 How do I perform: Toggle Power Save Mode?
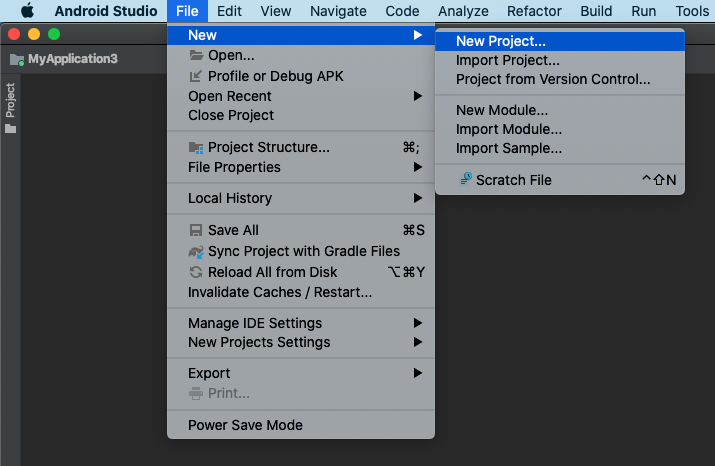click(x=245, y=425)
